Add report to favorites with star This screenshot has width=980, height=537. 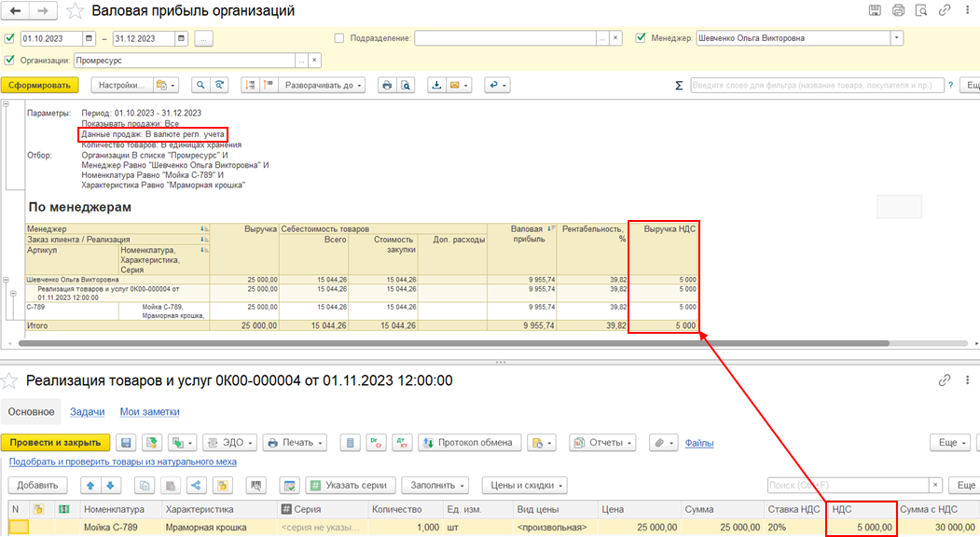coord(76,10)
